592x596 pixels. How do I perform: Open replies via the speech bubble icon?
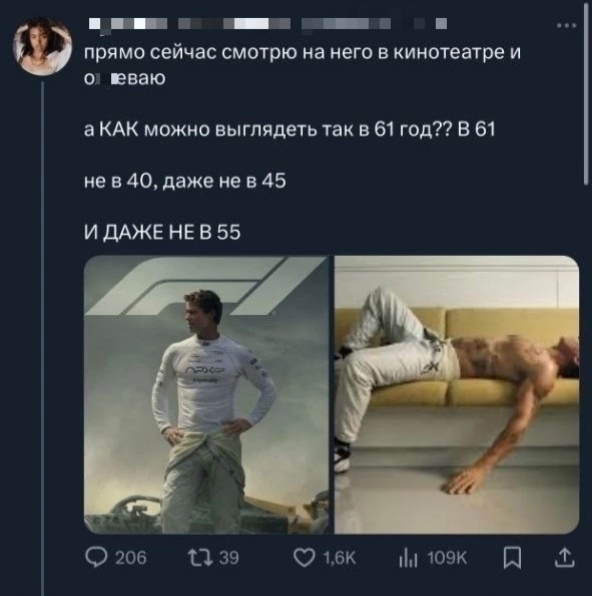[x=97, y=557]
